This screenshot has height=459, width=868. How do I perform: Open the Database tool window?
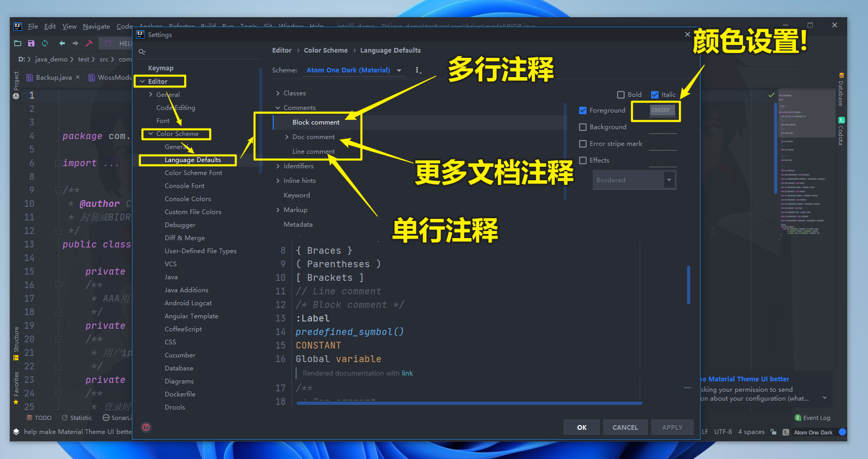[841, 89]
